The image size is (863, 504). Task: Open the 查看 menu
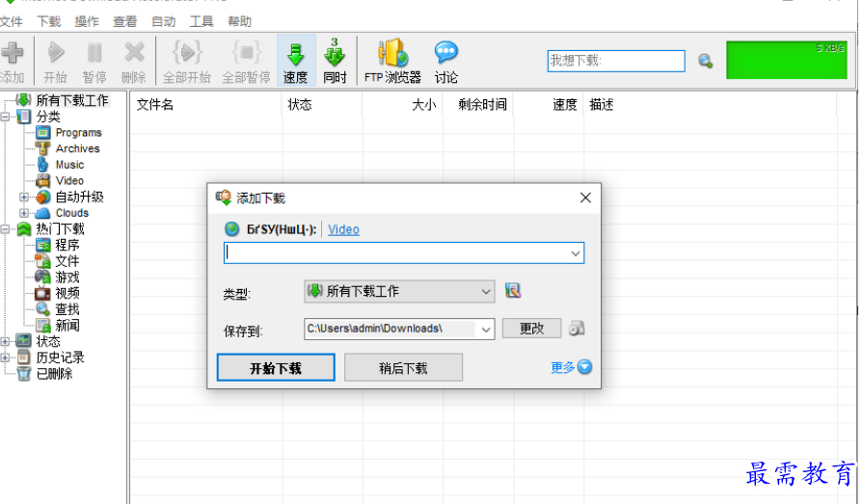(x=125, y=21)
